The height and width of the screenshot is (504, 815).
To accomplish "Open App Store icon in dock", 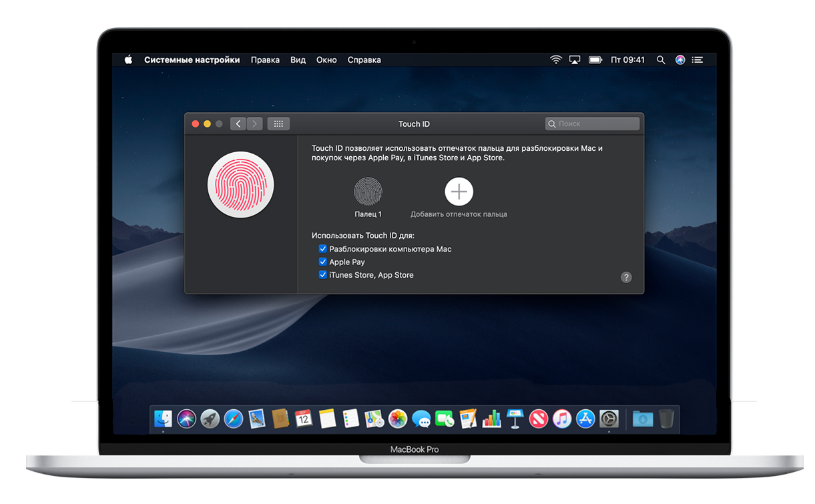I will [x=585, y=419].
